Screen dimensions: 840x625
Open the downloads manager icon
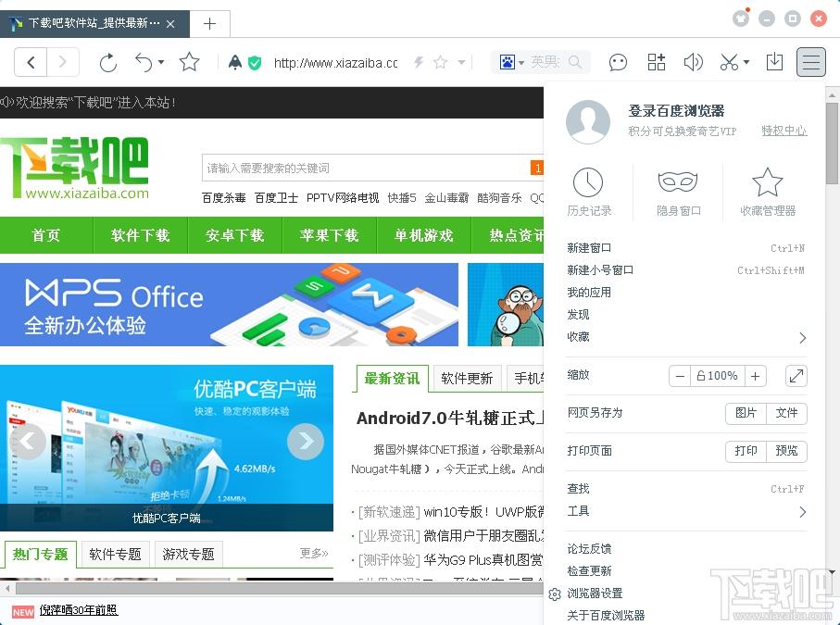click(774, 62)
